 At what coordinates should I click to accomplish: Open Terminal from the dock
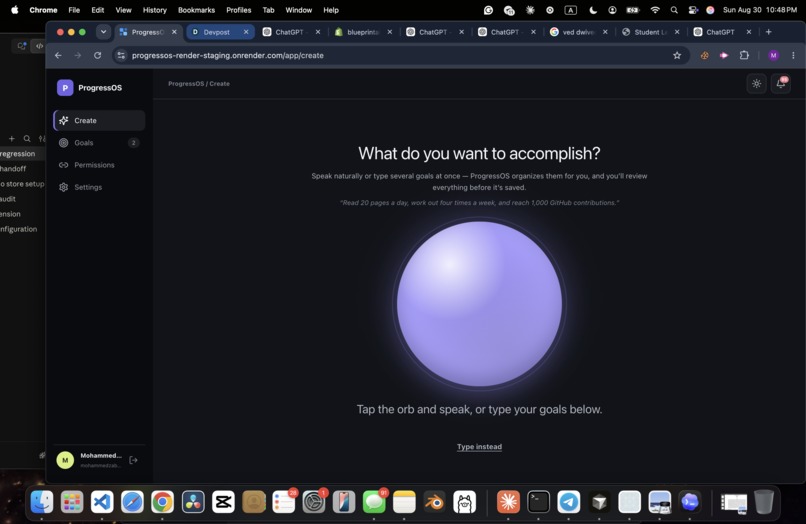[x=538, y=502]
